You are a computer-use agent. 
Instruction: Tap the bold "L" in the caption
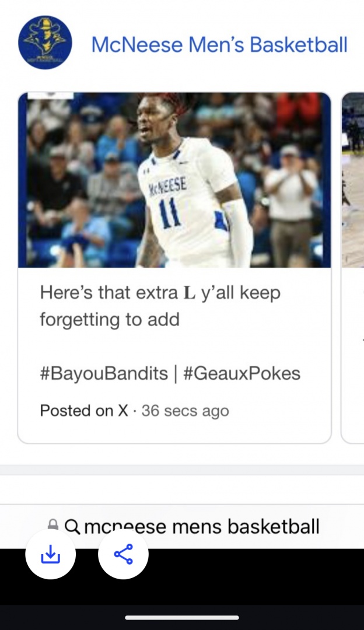coord(189,293)
